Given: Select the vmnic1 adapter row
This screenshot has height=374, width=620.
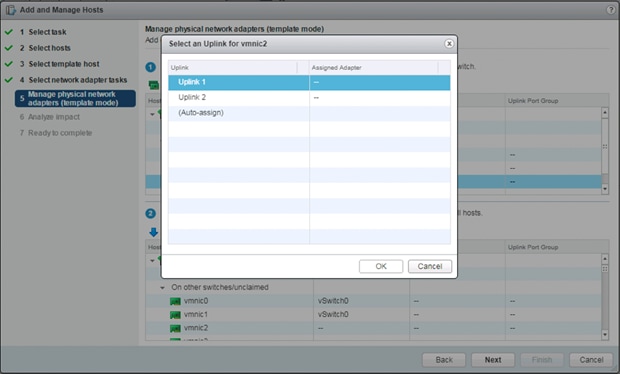Looking at the screenshot, I should click(x=373, y=314).
